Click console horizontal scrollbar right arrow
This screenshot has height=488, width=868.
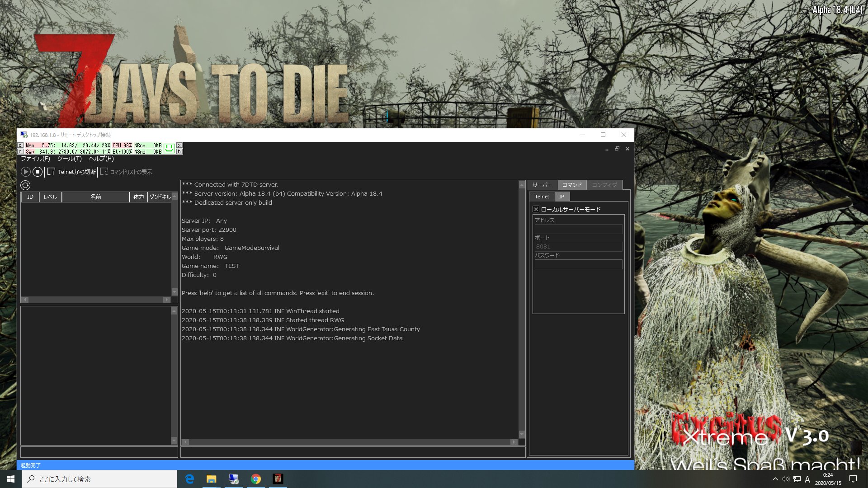514,442
